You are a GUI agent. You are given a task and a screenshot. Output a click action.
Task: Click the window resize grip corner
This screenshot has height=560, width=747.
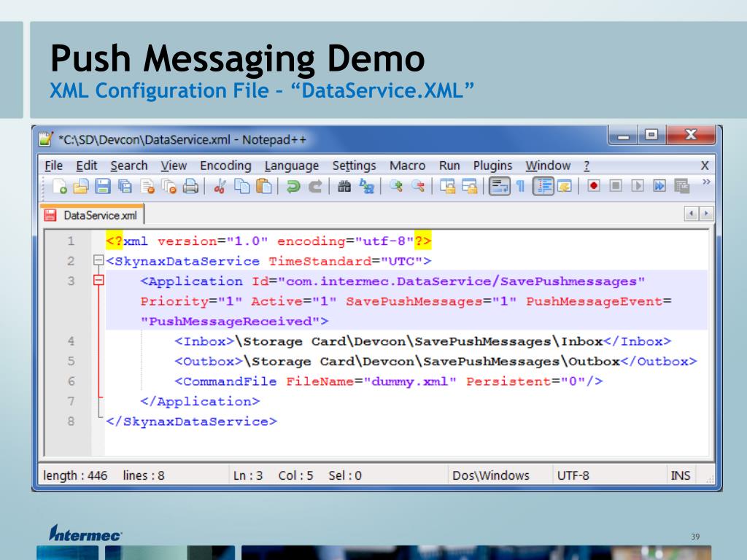point(710,480)
